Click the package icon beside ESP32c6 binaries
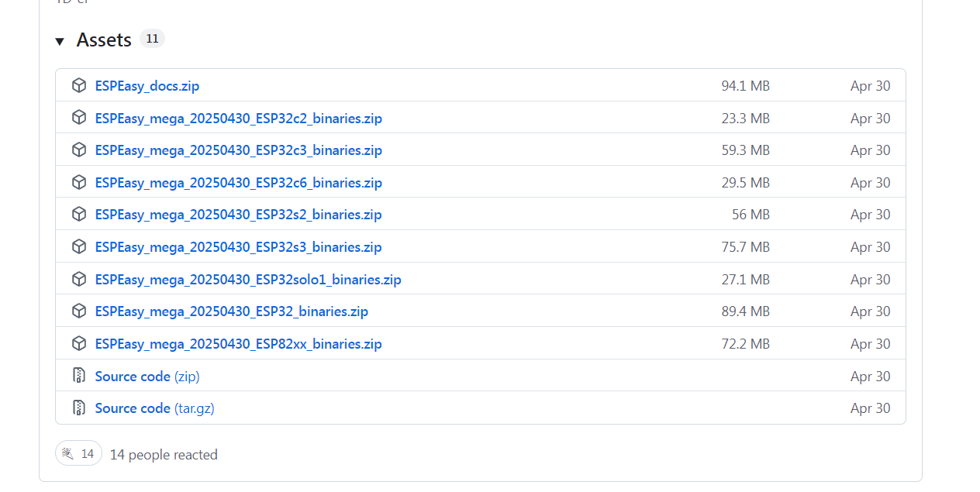Screen dimensions: 980x492 coord(78,182)
